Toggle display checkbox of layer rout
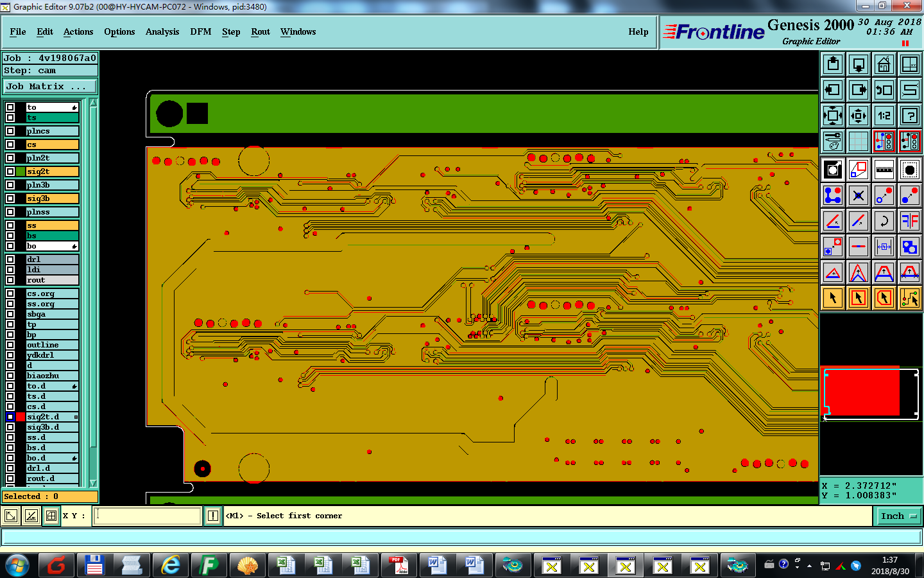This screenshot has height=578, width=924. point(10,280)
